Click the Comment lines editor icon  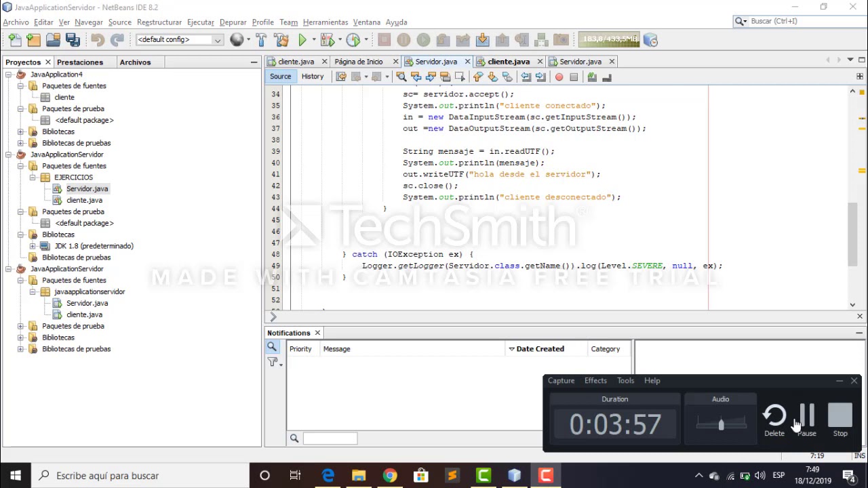tap(592, 77)
